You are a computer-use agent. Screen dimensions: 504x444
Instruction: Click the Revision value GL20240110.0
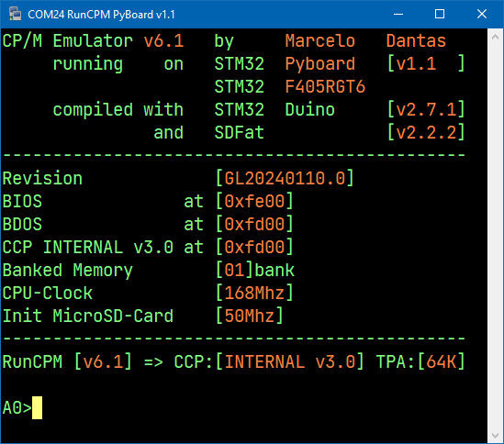[x=285, y=178]
